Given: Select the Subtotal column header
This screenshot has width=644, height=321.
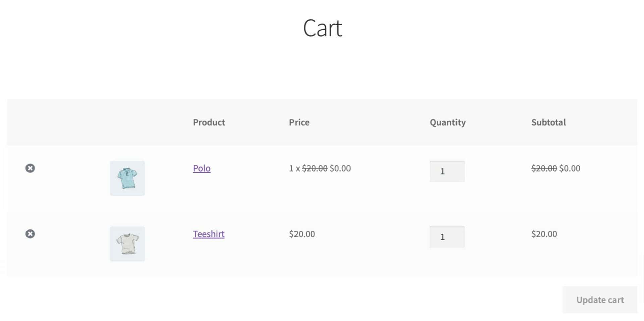Looking at the screenshot, I should point(548,122).
